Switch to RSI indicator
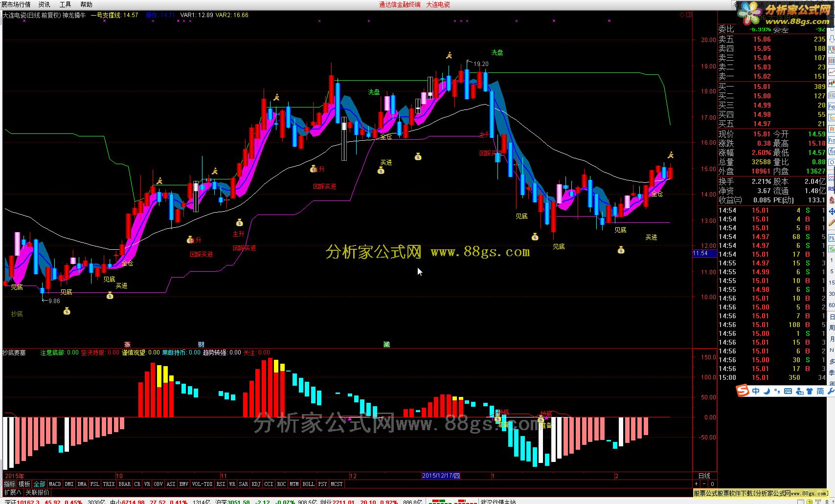The width and height of the screenshot is (835, 504). pyautogui.click(x=221, y=484)
